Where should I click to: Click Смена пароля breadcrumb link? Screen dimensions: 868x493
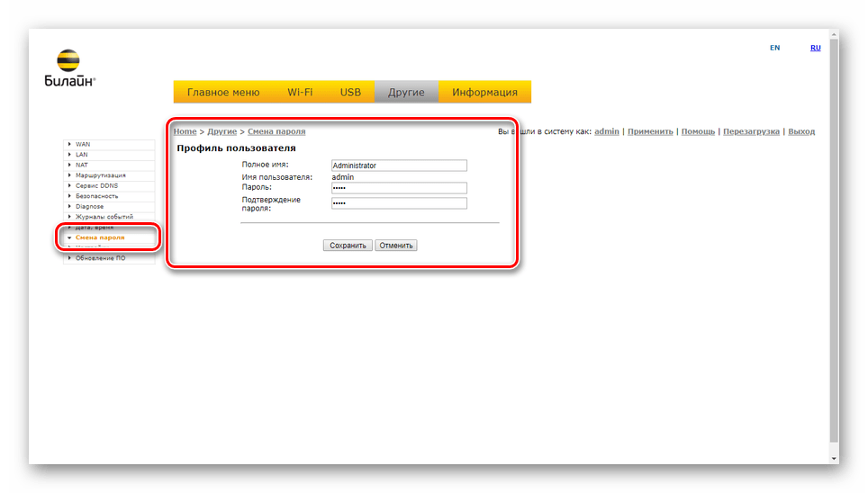pos(276,131)
